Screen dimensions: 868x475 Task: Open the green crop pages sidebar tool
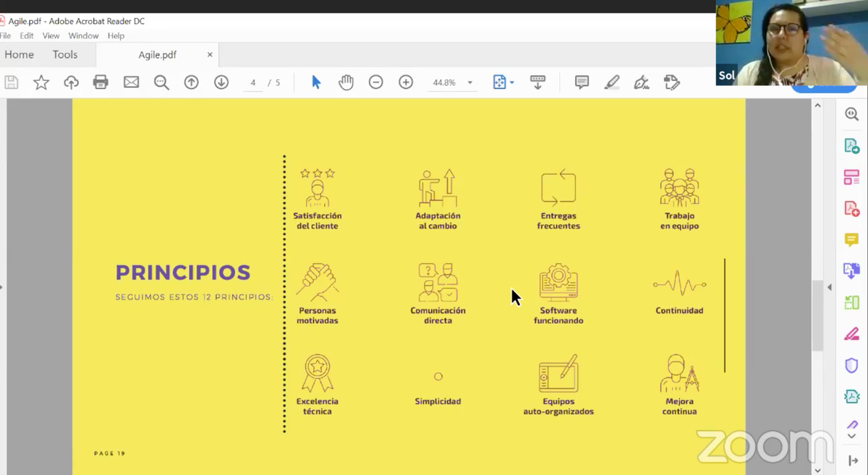(x=852, y=303)
